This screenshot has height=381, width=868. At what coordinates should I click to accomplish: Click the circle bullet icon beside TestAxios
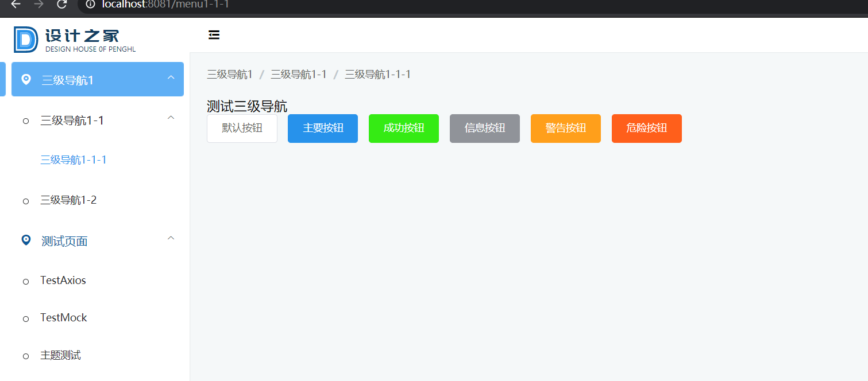tap(25, 281)
